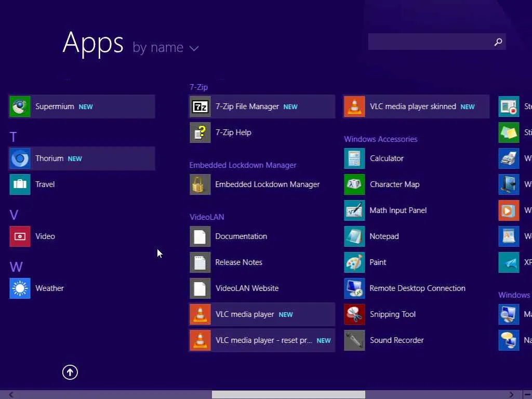Click 'Remote Desktop Connection' label text

[x=418, y=288]
